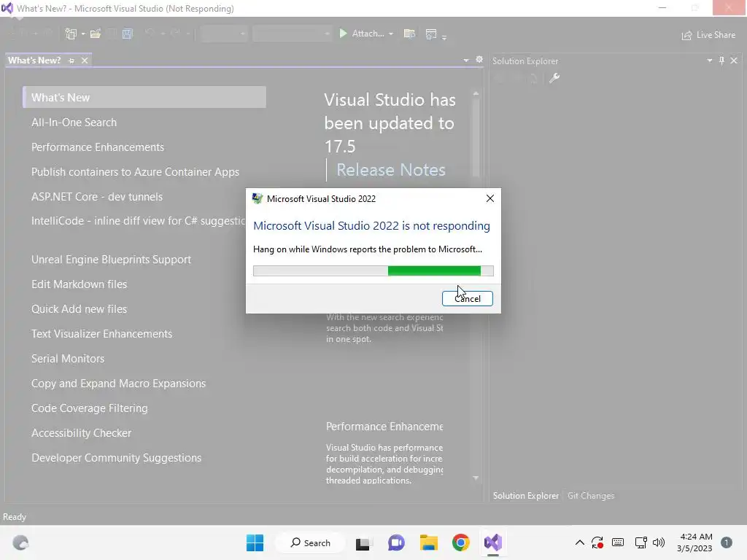This screenshot has height=560, width=747.
Task: Click the network tray icon
Action: point(640,542)
